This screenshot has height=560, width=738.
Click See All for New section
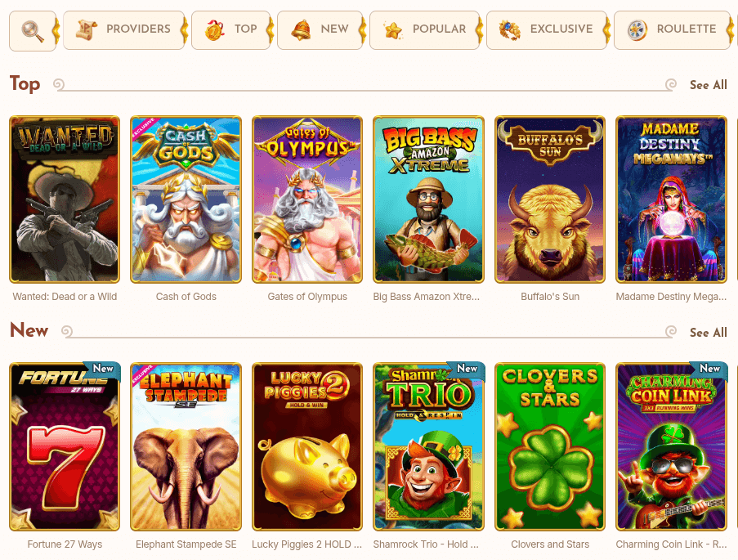tap(709, 333)
